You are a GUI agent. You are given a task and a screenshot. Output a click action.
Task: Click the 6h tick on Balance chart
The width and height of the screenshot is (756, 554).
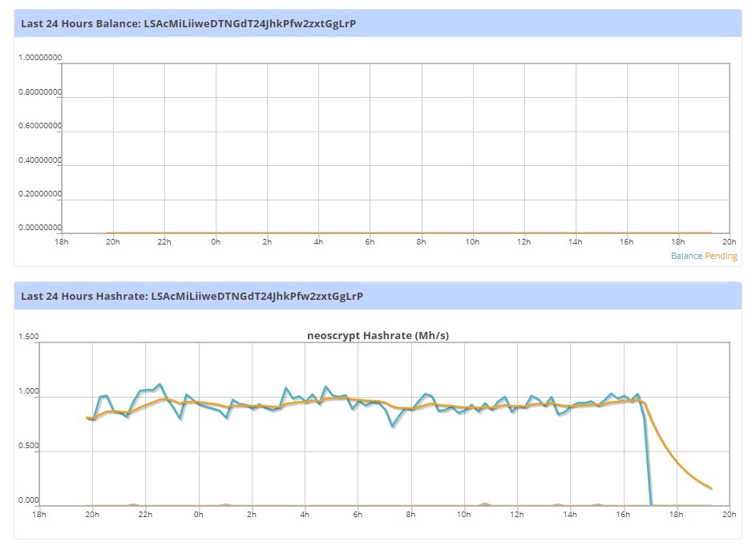370,241
